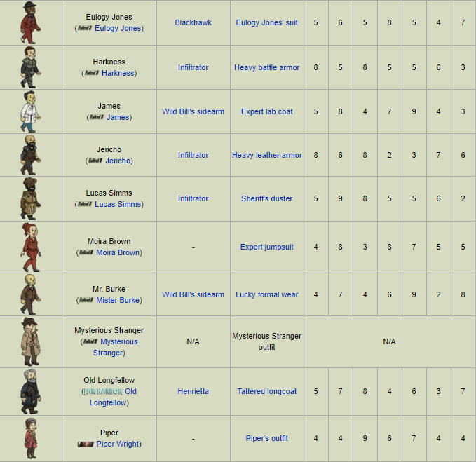This screenshot has height=462, width=476.
Task: Open the Lucas Simms character image
Action: point(31,198)
